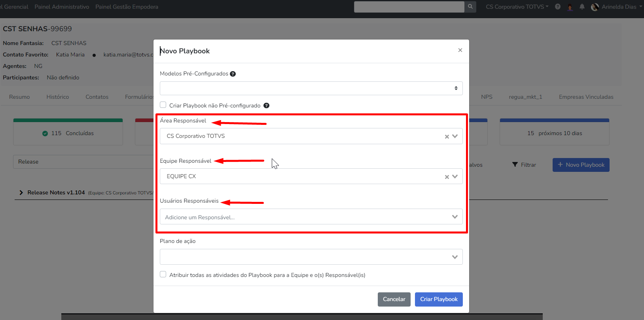The width and height of the screenshot is (644, 320).
Task: Clear the CS Corporativo TOTVS selection
Action: click(447, 137)
